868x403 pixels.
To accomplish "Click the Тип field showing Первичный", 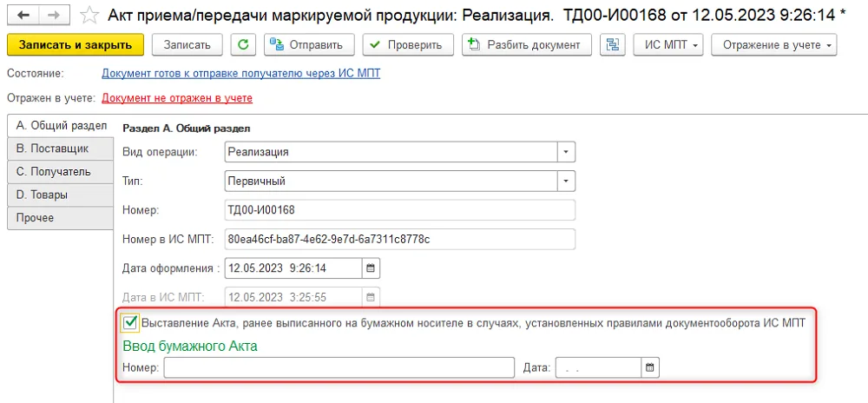I will point(391,181).
